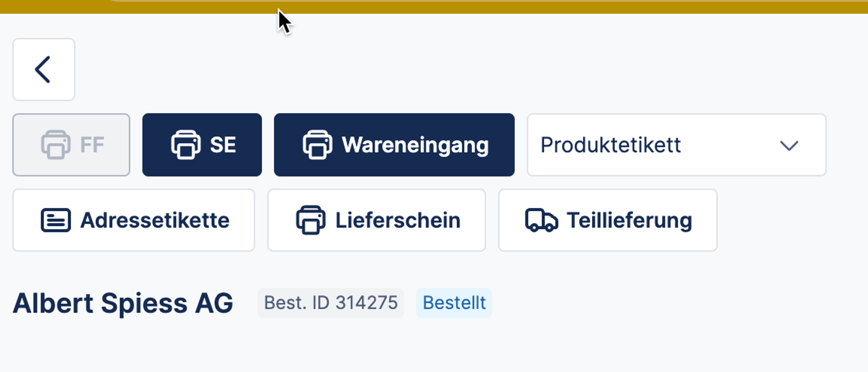The image size is (868, 372).
Task: Click the printer icon on the FF button
Action: coord(56,145)
